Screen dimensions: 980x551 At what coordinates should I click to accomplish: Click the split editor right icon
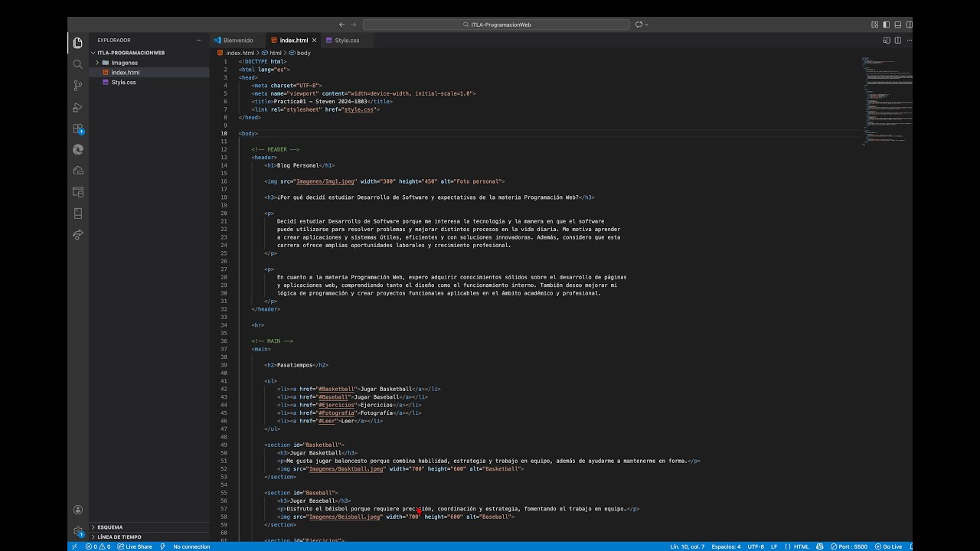(897, 40)
